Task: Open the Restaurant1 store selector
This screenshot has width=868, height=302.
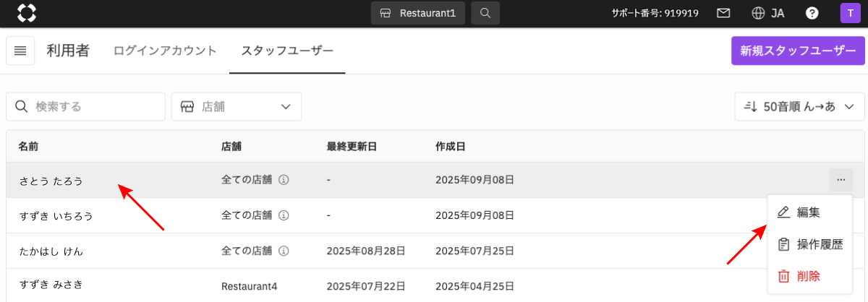Action: point(419,13)
